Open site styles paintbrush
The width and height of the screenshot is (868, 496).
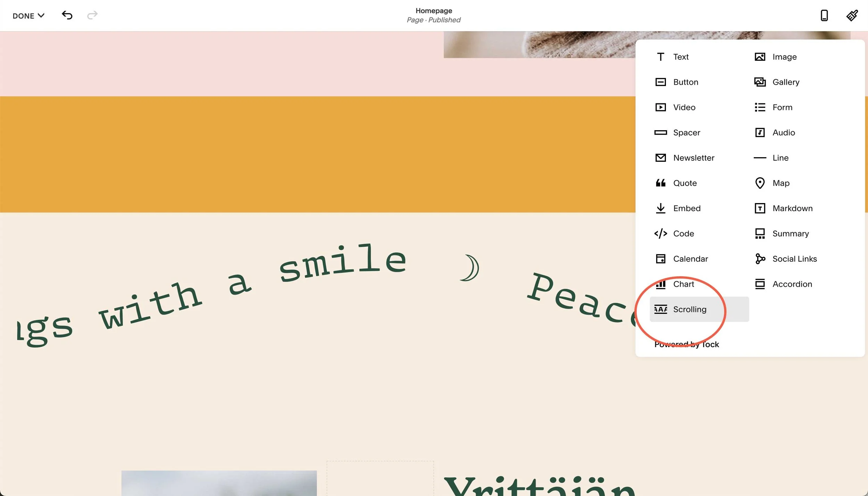[x=852, y=15]
